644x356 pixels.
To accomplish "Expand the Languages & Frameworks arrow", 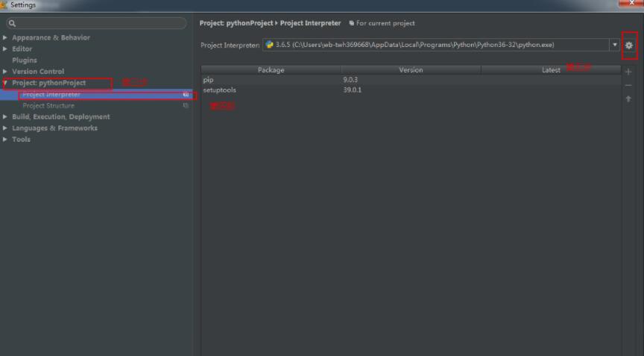I will (x=5, y=128).
